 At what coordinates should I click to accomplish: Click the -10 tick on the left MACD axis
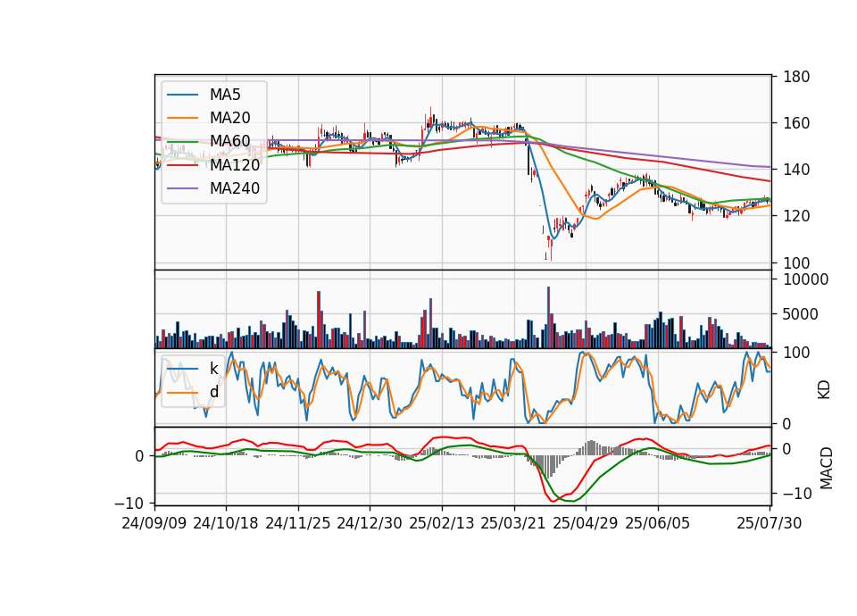tap(129, 503)
